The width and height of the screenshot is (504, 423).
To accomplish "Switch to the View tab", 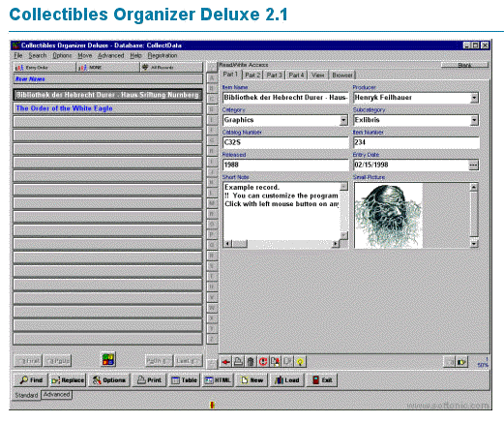I will pyautogui.click(x=317, y=75).
